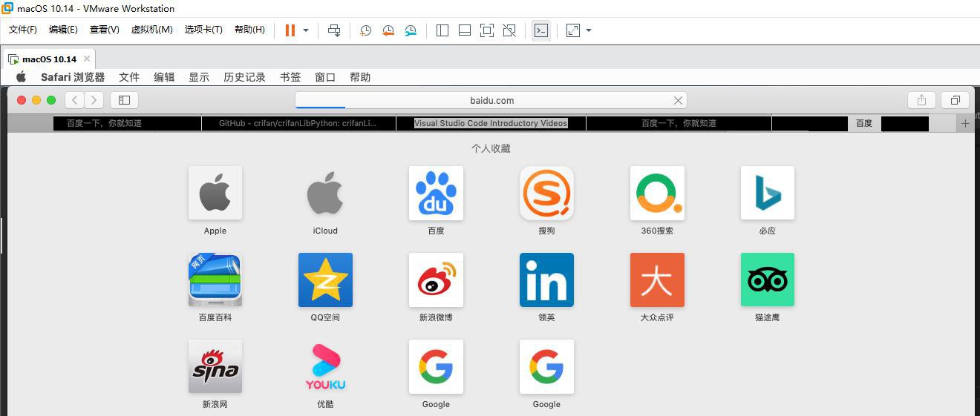This screenshot has height=416, width=980.
Task: Enter VMware full screen mode
Action: coord(487,30)
